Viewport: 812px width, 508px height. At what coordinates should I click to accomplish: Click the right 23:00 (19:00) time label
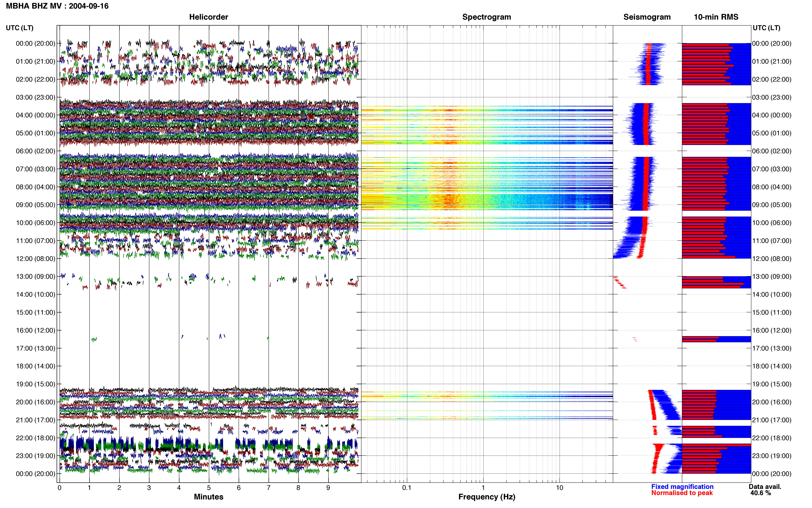(x=772, y=456)
